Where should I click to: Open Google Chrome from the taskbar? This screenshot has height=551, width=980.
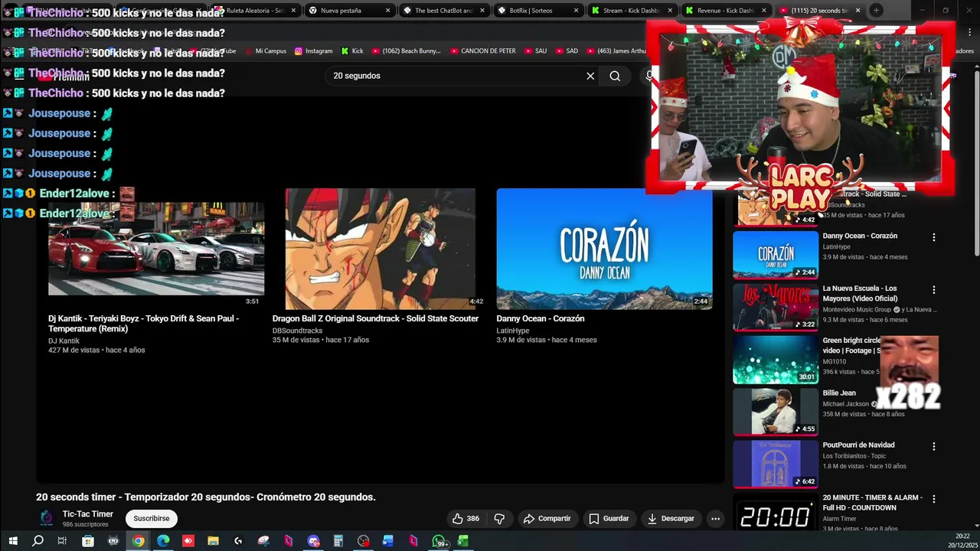pyautogui.click(x=138, y=541)
